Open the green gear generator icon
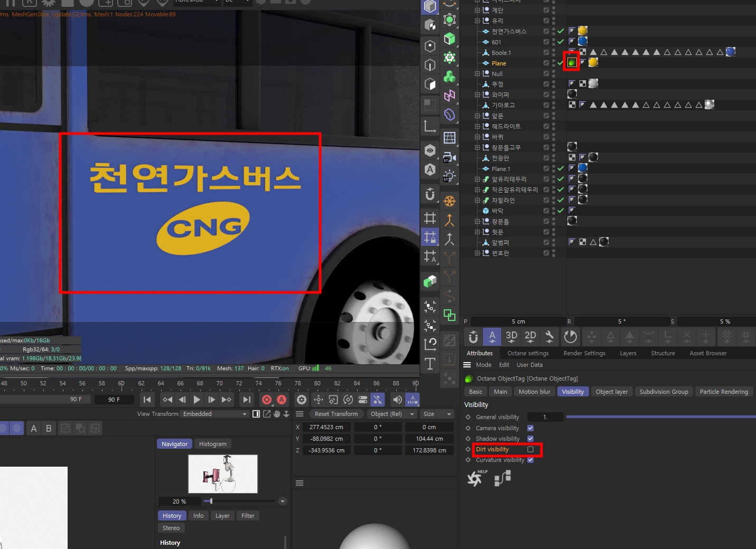The image size is (756, 549). pos(450,58)
